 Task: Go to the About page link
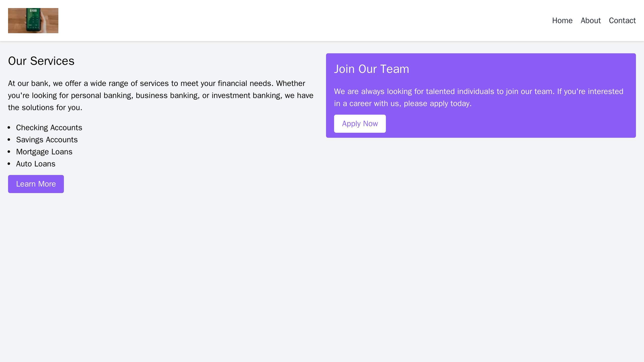point(591,20)
